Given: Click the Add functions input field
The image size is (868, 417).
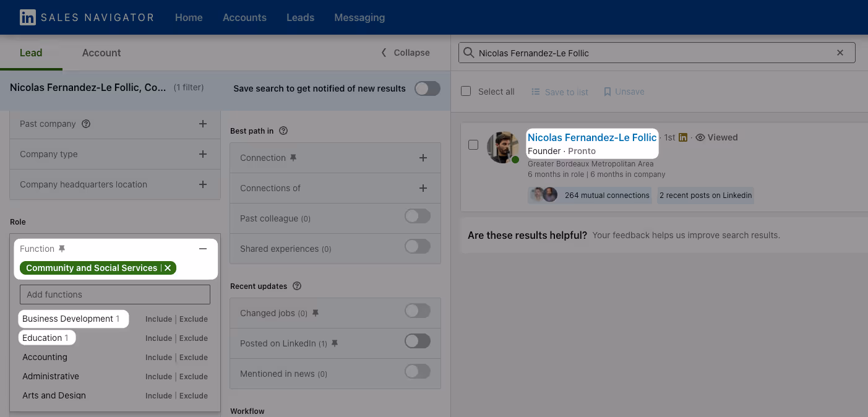Looking at the screenshot, I should 115,294.
